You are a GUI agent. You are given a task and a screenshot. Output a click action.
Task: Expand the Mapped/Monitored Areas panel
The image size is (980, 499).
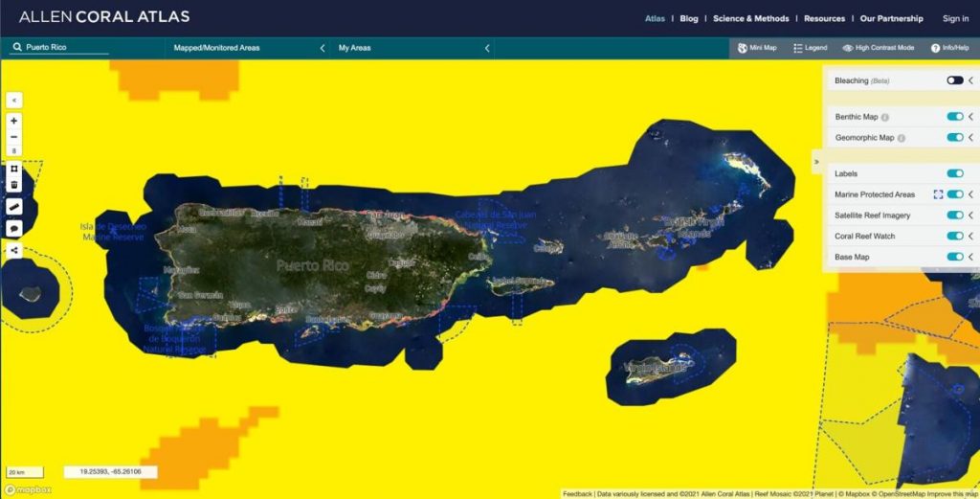[322, 48]
